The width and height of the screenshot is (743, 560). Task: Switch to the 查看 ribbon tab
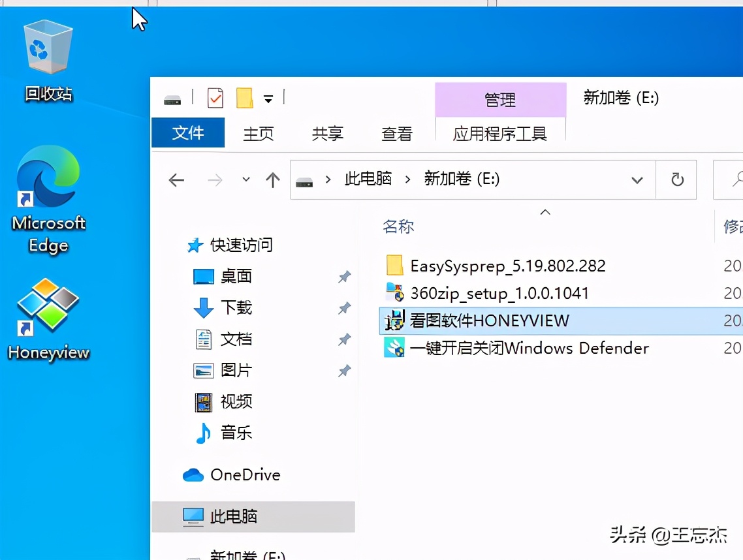[398, 134]
